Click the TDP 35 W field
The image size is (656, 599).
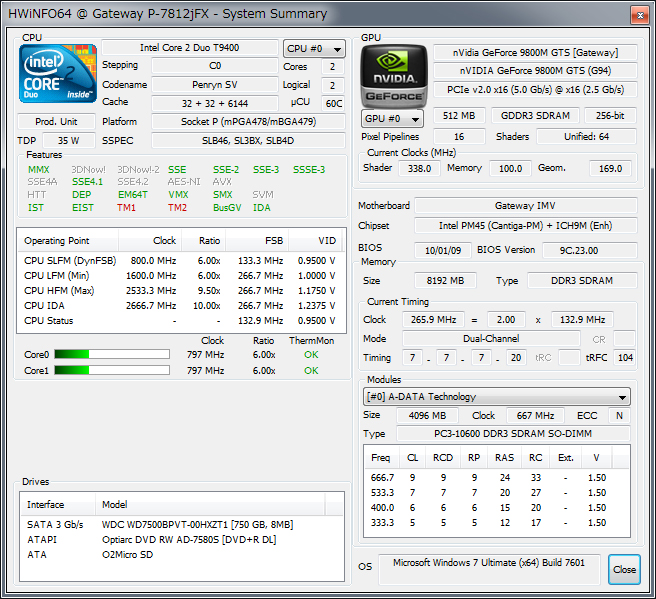click(69, 141)
